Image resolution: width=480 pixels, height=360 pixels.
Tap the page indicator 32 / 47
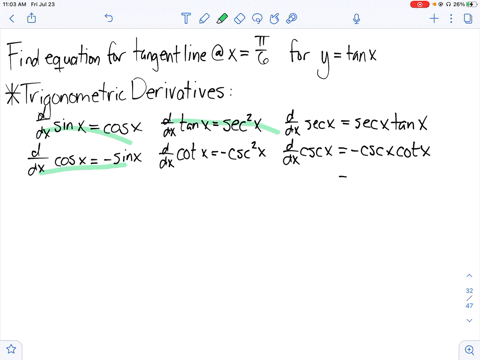click(469, 298)
